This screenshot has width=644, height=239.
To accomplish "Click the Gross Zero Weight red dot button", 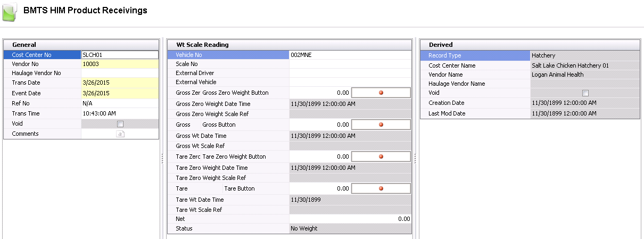I will point(381,93).
